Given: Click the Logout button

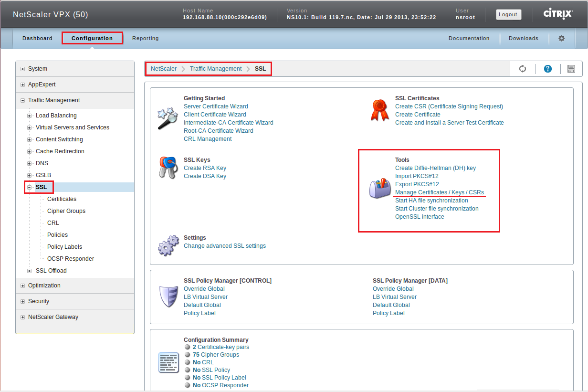Looking at the screenshot, I should click(508, 14).
